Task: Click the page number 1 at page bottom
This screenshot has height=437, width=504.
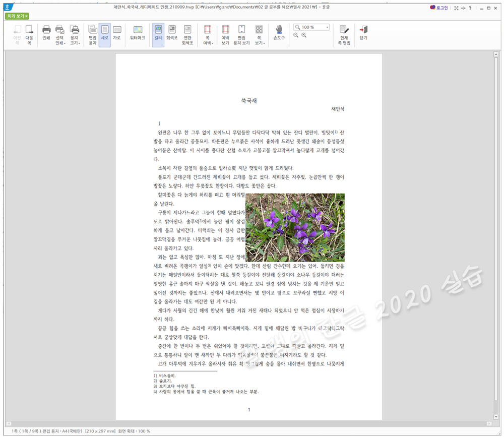Action: [249, 410]
